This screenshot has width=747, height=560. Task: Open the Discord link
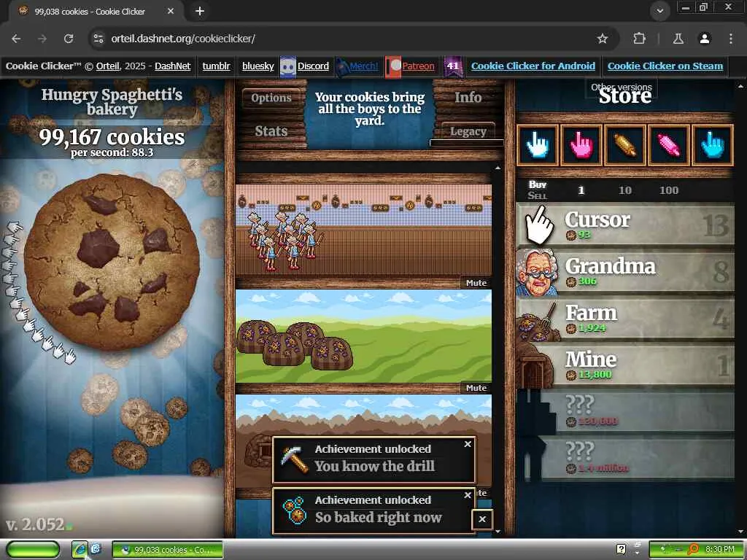click(313, 66)
